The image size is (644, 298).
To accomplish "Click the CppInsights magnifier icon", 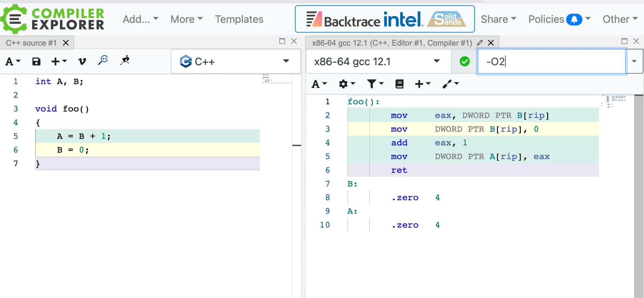I will [x=103, y=60].
